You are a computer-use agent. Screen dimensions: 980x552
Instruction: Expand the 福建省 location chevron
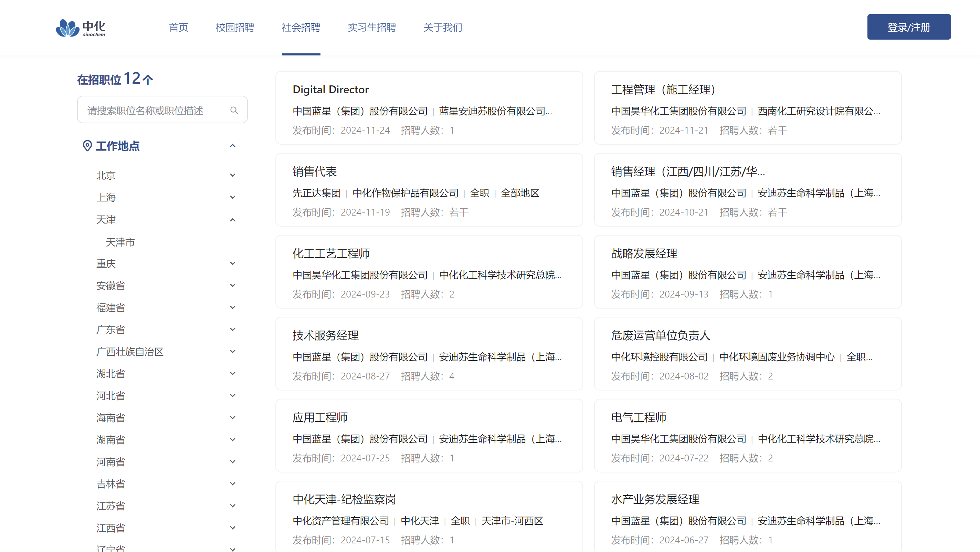(233, 308)
